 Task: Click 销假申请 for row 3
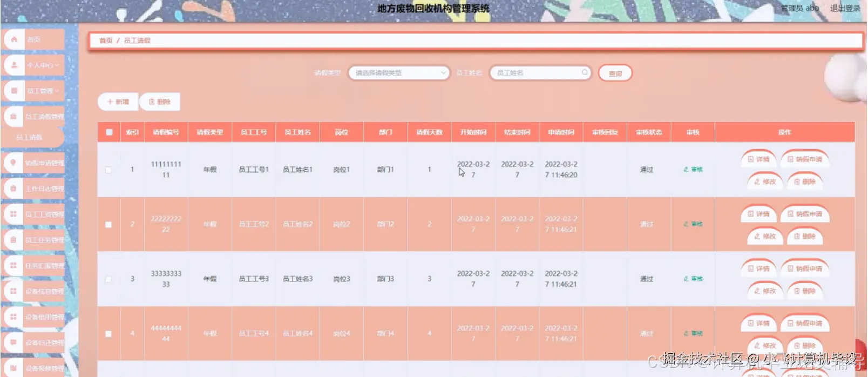(x=805, y=268)
